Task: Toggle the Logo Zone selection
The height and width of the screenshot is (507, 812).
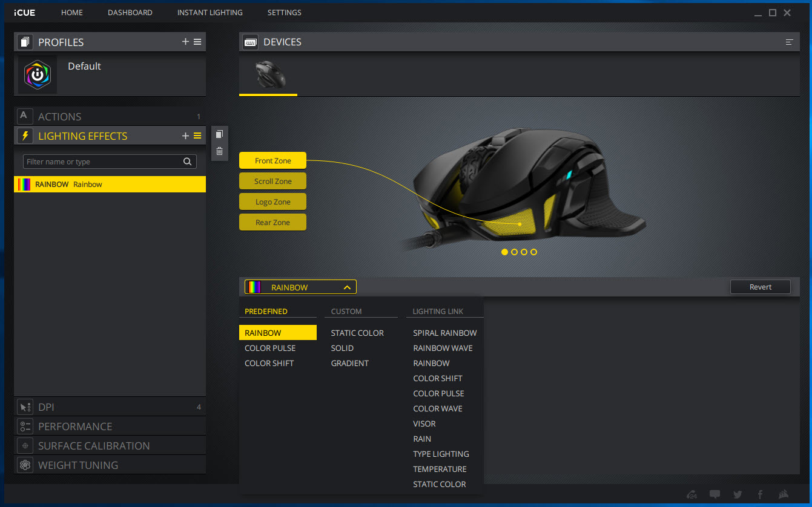Action: 272,201
